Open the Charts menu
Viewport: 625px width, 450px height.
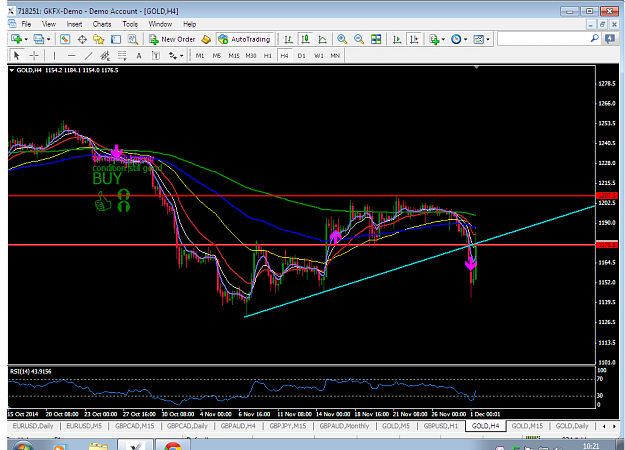tap(102, 24)
